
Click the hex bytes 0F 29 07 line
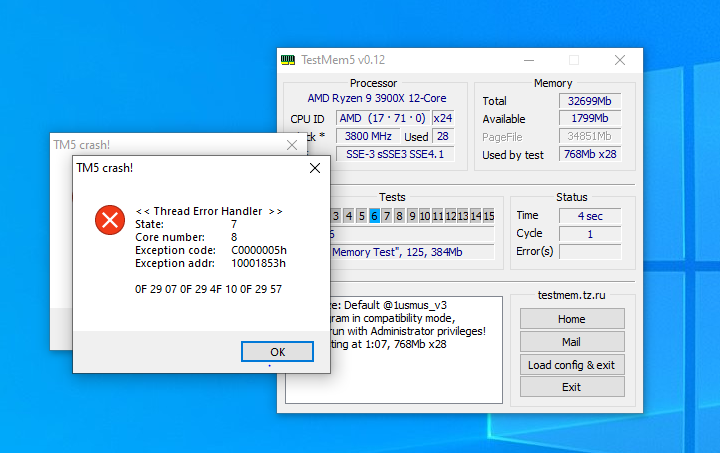(208, 289)
